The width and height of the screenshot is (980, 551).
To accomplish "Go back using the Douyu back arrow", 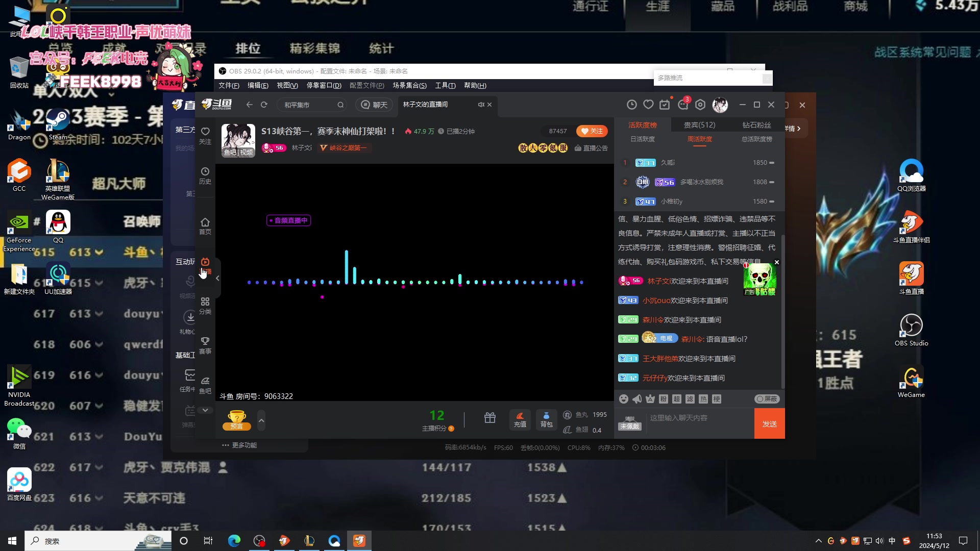I will 249,105.
